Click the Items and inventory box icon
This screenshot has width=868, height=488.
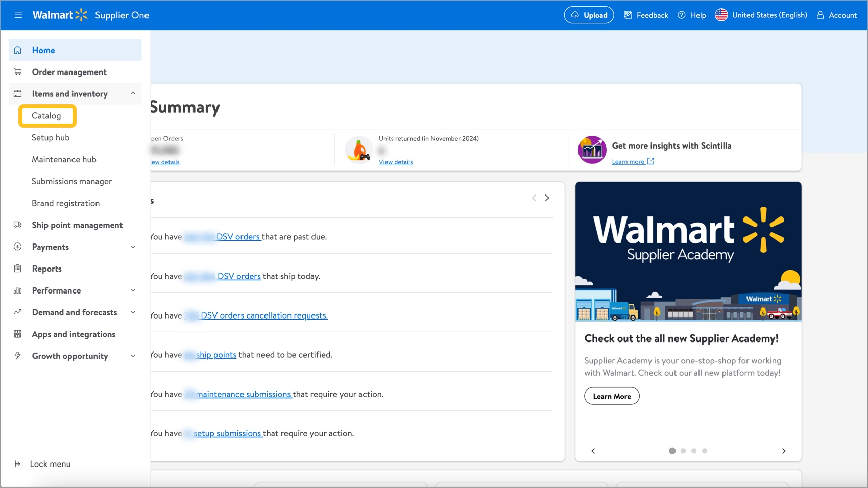18,94
